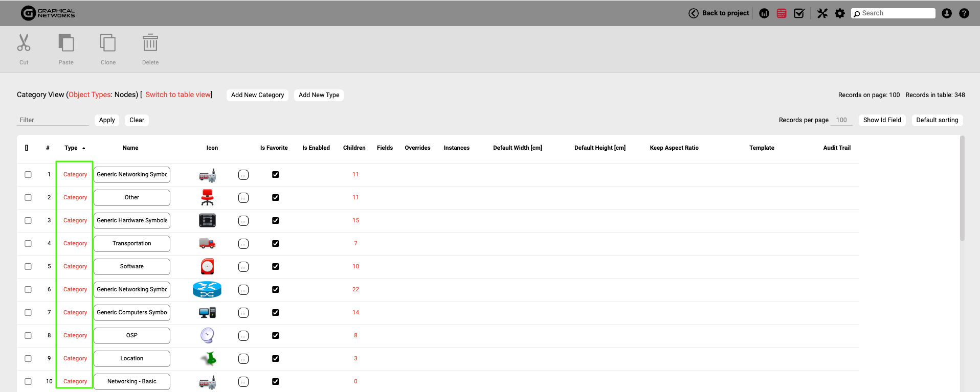The width and height of the screenshot is (980, 392).
Task: Click the red table list icon
Action: (782, 13)
